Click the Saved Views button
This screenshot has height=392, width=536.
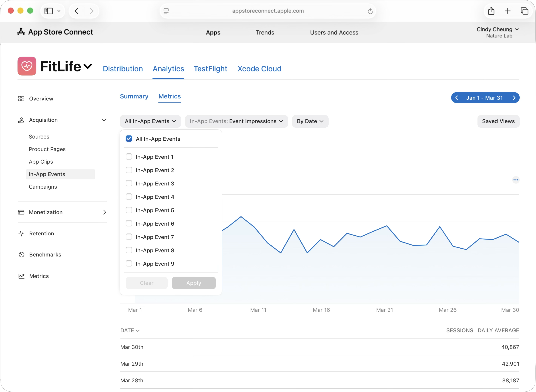click(498, 121)
